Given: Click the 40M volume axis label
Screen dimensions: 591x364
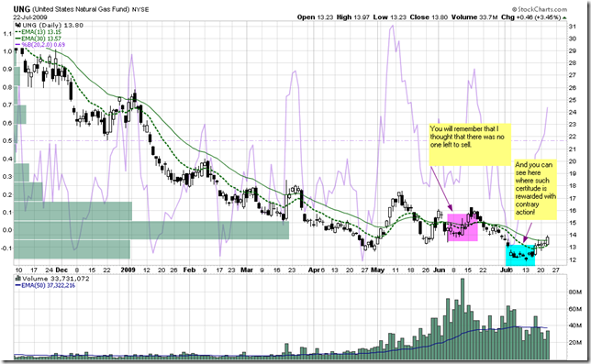Looking at the screenshot, I should (x=574, y=325).
